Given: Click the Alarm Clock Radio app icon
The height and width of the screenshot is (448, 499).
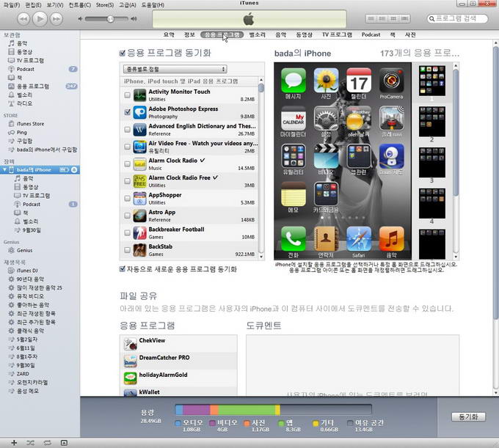Looking at the screenshot, I should click(139, 164).
